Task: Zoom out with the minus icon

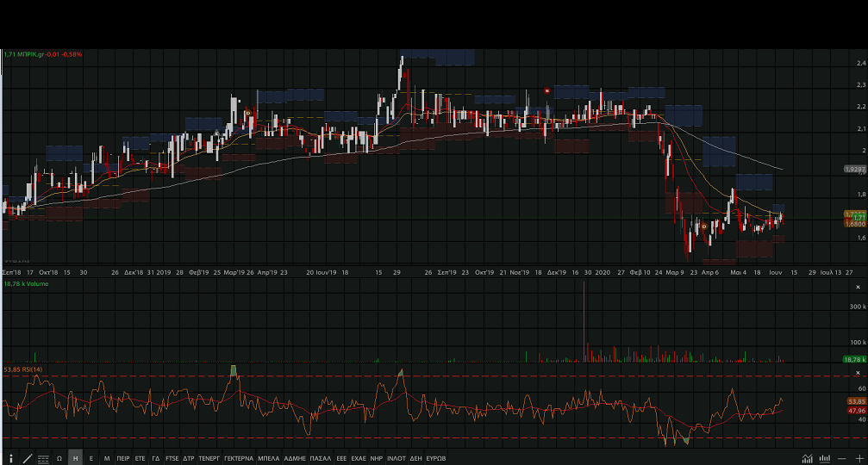Action: pyautogui.click(x=842, y=459)
